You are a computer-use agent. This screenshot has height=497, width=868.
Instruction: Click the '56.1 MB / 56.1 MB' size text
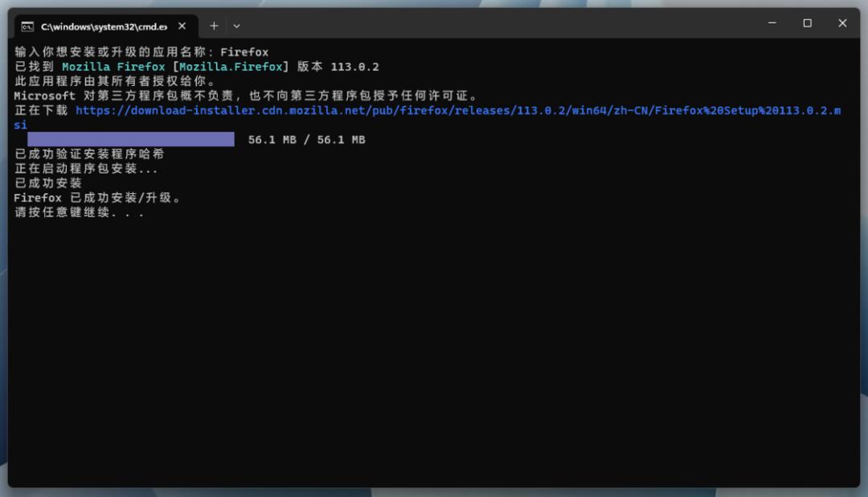point(307,140)
